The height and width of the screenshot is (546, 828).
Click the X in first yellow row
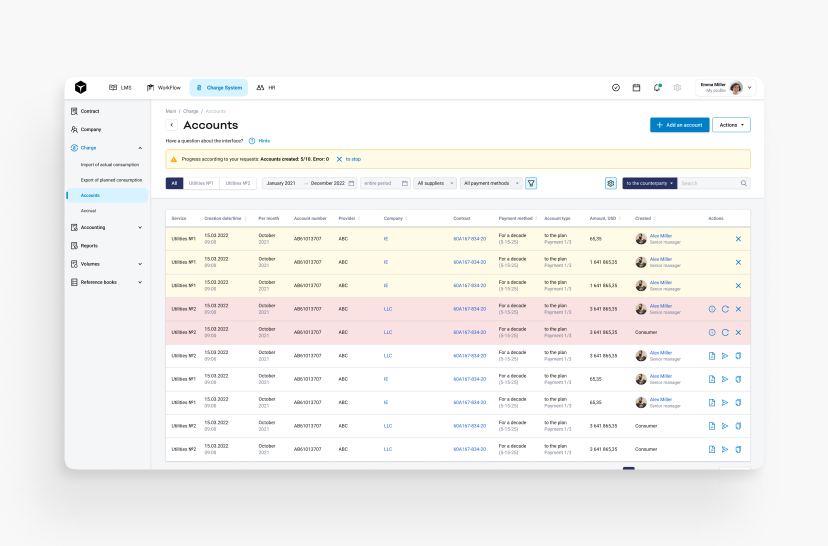coord(738,239)
